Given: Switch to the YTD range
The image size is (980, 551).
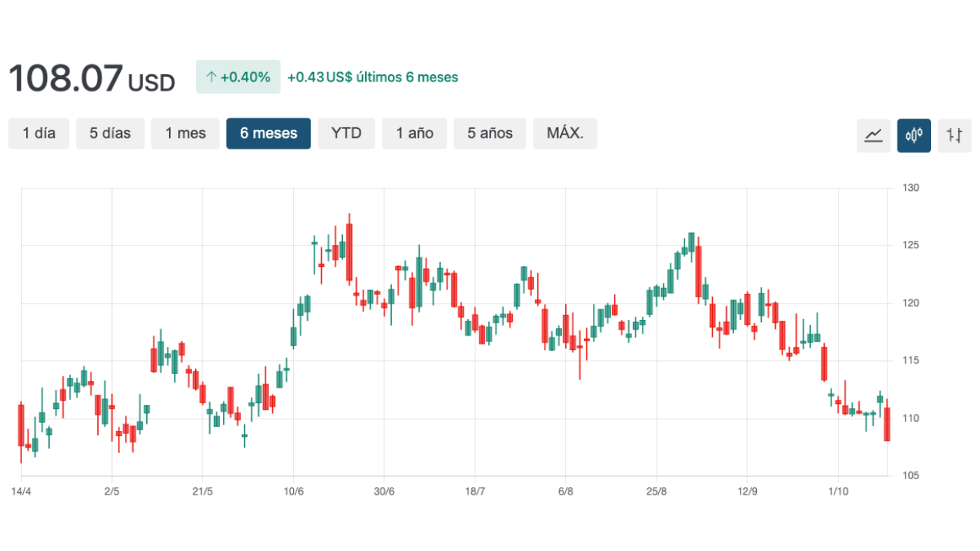Looking at the screenshot, I should (346, 133).
